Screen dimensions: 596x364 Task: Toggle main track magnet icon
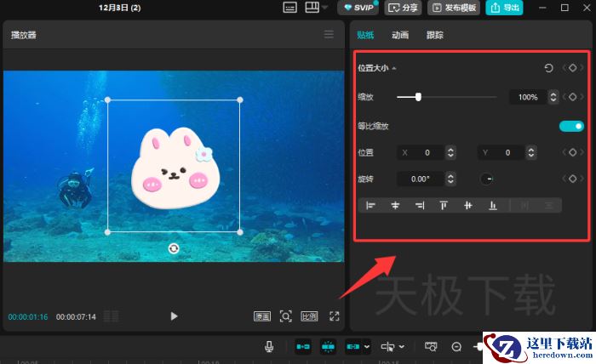pyautogui.click(x=303, y=346)
